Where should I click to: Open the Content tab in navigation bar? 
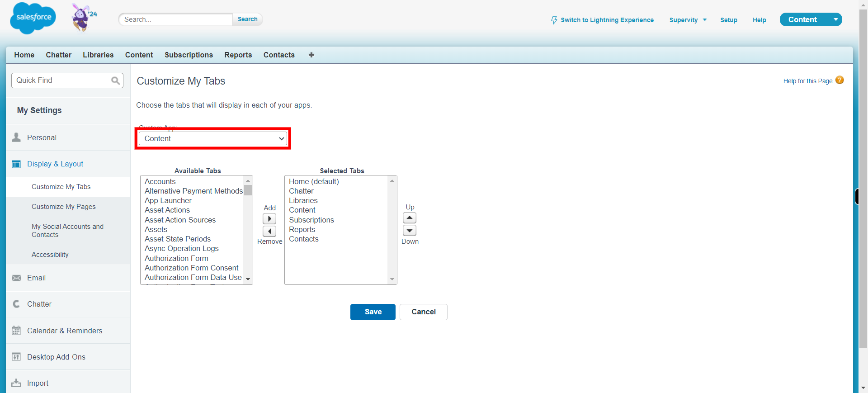139,55
